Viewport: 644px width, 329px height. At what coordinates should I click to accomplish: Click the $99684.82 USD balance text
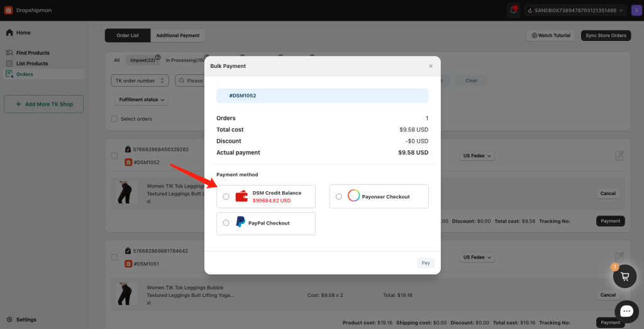click(272, 201)
